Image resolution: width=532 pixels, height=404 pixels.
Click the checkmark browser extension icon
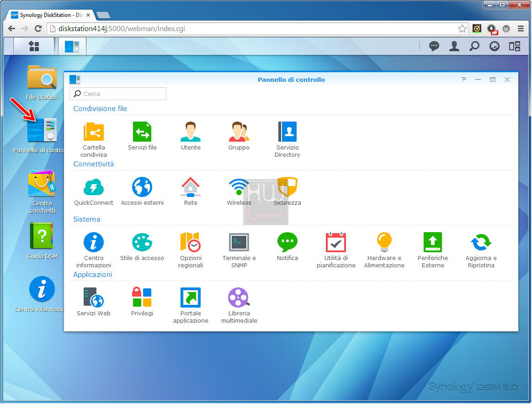tap(477, 29)
